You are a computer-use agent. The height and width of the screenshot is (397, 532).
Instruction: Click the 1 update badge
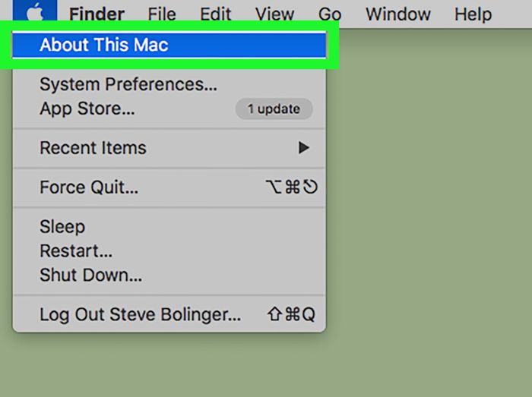274,109
